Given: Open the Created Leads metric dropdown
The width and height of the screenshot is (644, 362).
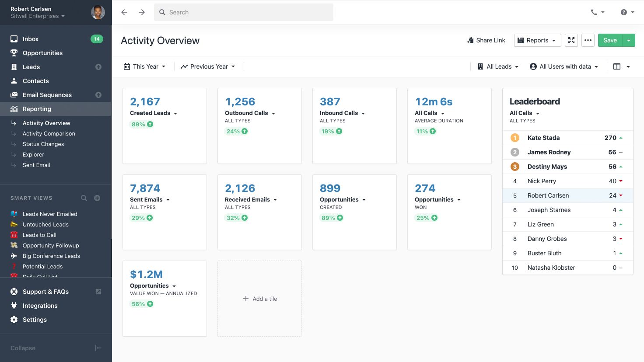Looking at the screenshot, I should click(x=153, y=113).
